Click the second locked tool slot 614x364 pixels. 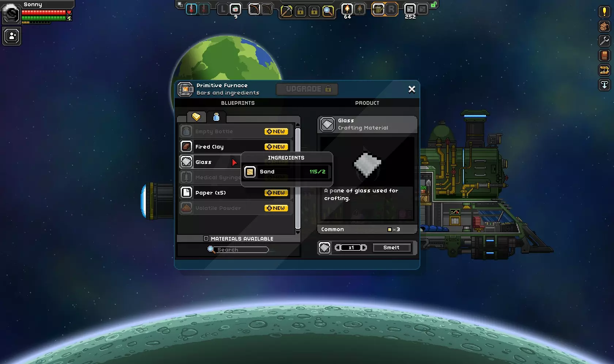314,11
